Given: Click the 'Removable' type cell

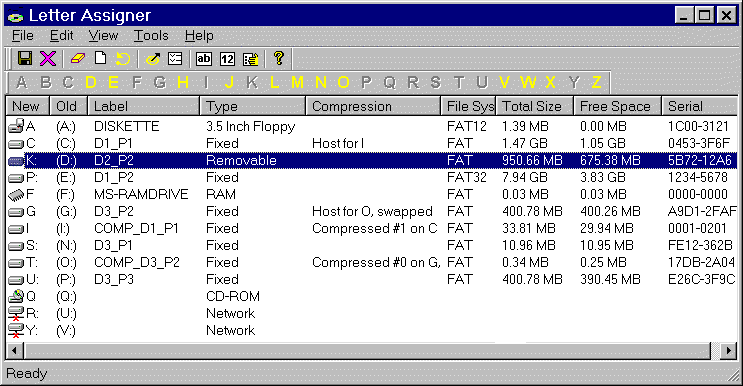Looking at the screenshot, I should click(241, 161).
